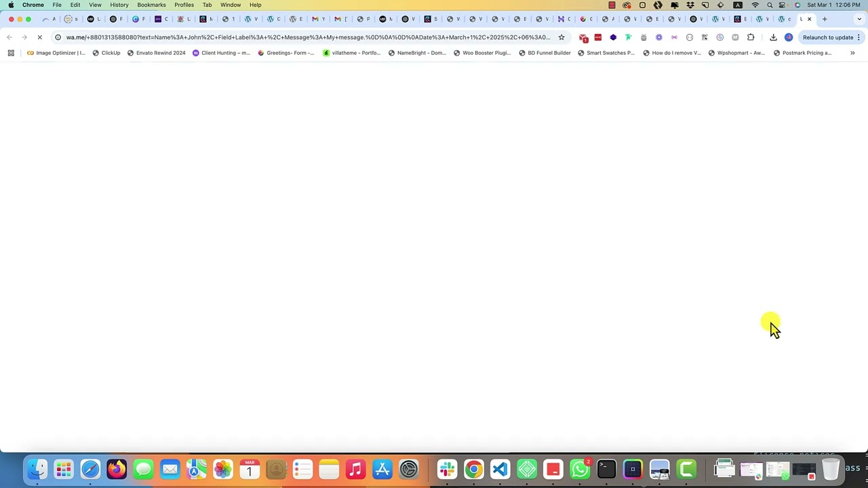
Task: Open the Bookmarks menu
Action: 151,5
